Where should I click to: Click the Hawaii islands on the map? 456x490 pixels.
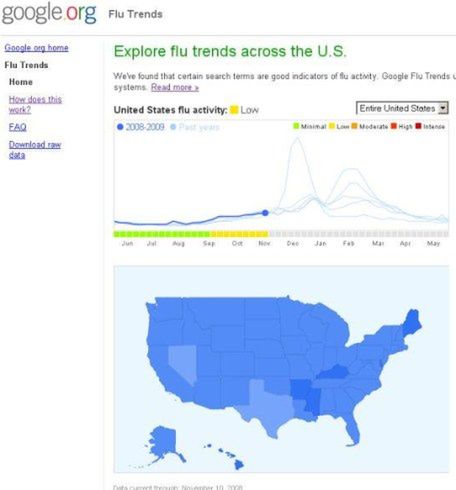coord(229,456)
